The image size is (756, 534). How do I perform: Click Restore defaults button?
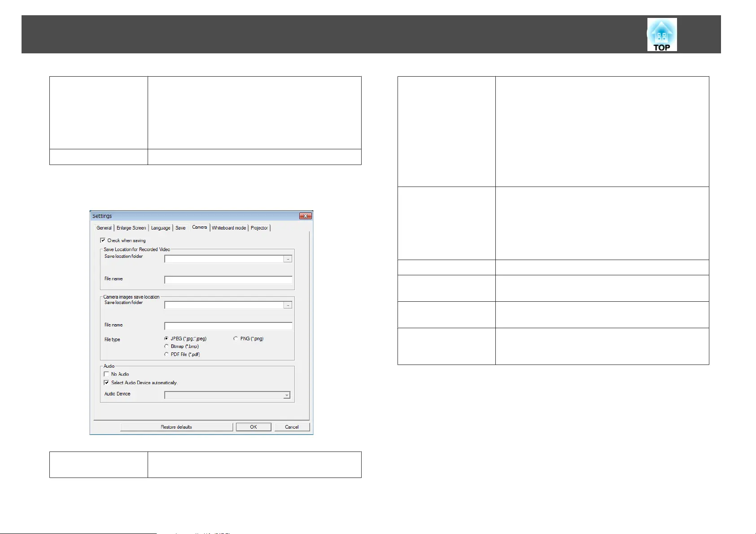coord(176,427)
